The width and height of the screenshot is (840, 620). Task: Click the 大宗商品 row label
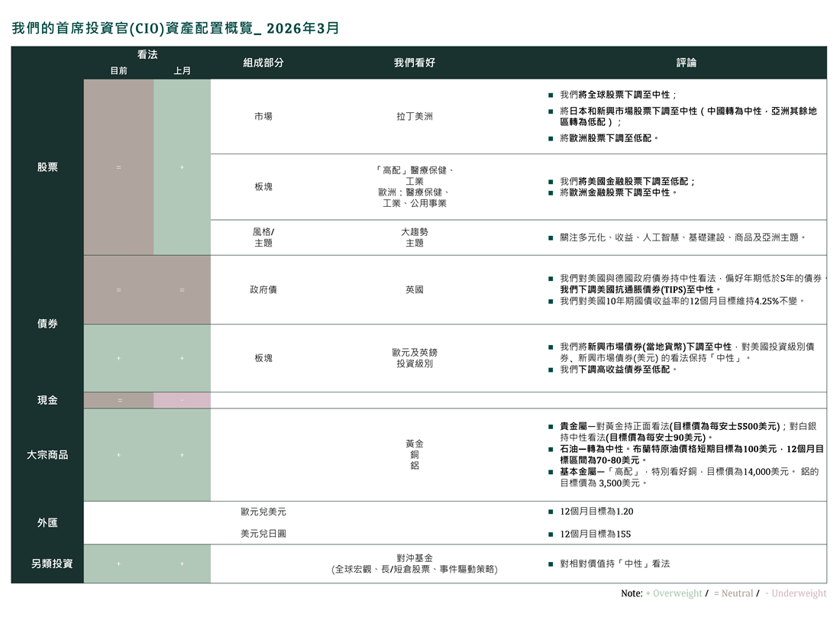[47, 454]
